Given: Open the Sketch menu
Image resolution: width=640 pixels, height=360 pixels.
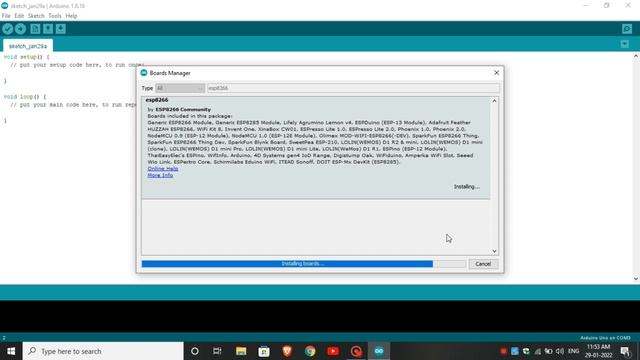Looking at the screenshot, I should pos(36,16).
